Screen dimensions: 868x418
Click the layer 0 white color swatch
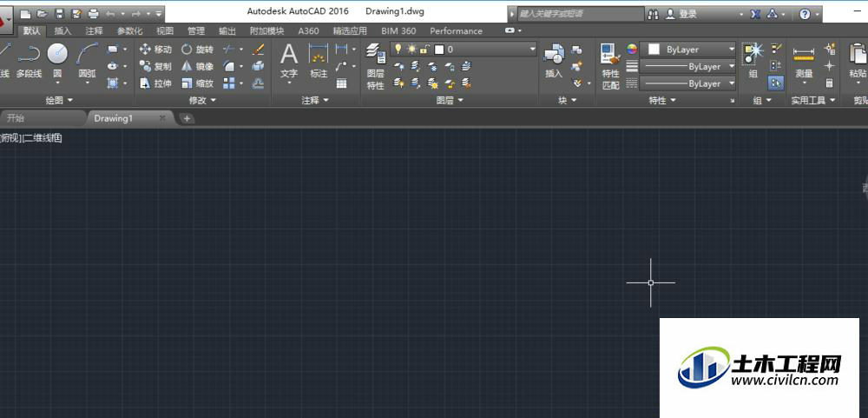(x=439, y=50)
